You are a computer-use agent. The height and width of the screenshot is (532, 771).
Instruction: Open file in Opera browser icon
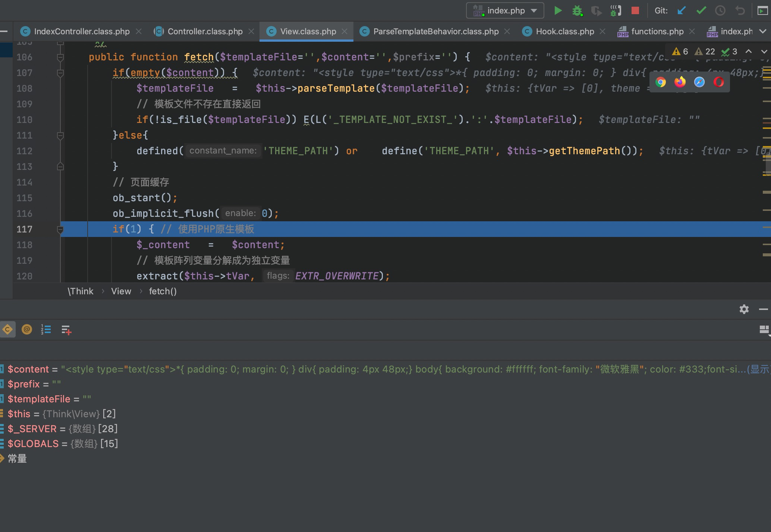[719, 82]
